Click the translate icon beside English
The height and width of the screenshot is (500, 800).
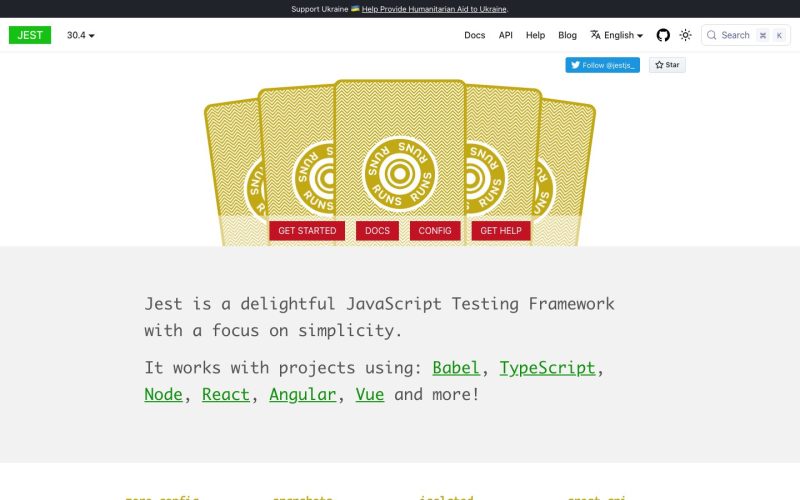(x=595, y=35)
